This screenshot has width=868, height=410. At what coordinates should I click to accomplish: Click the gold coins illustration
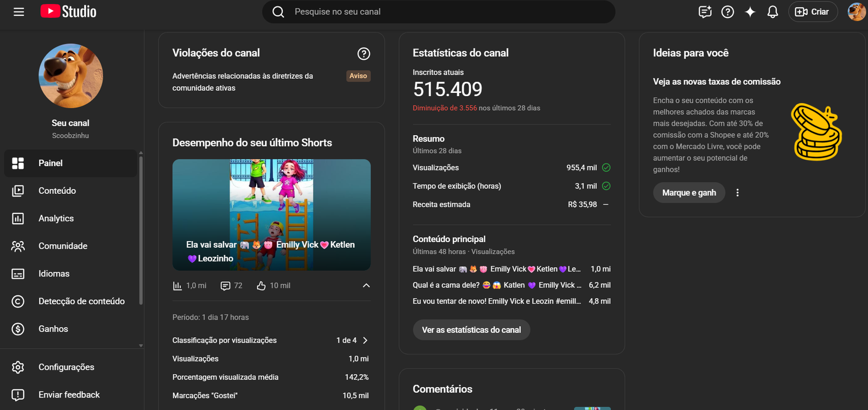click(x=816, y=131)
